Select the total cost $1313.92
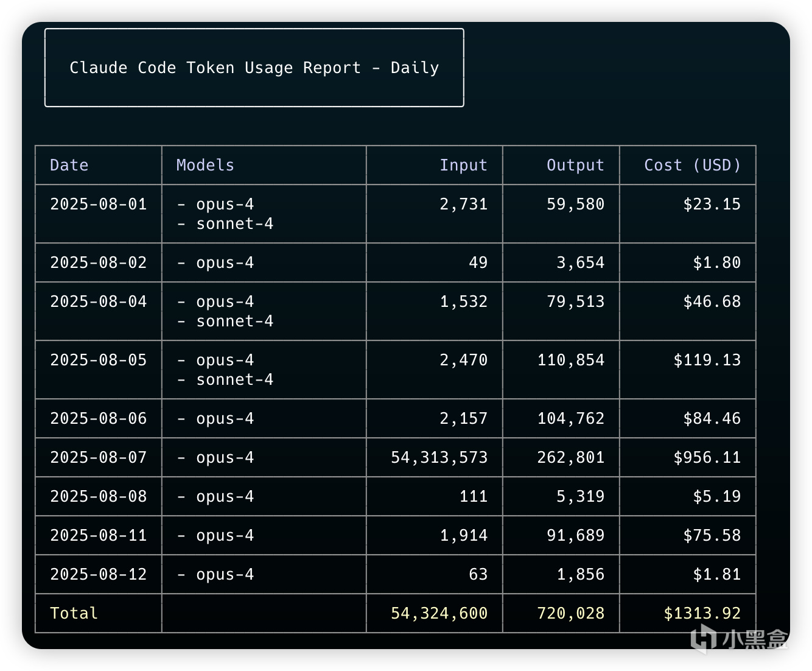This screenshot has height=671, width=812. [702, 613]
